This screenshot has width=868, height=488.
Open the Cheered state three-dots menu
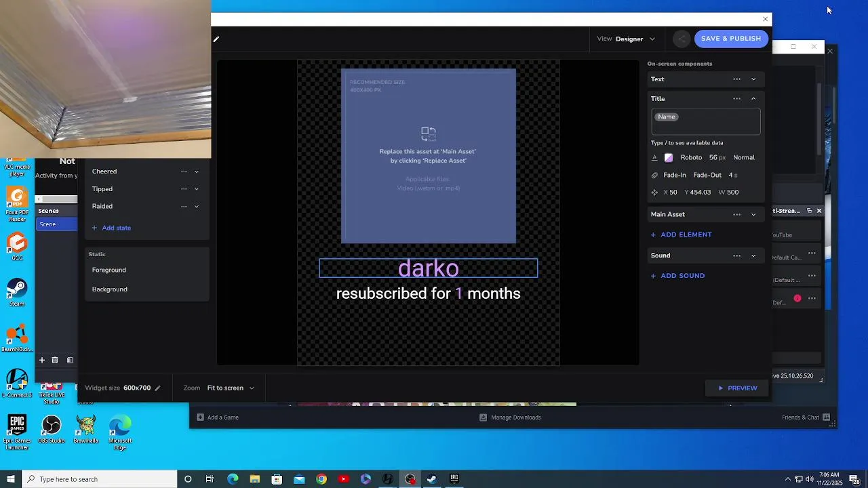click(184, 171)
